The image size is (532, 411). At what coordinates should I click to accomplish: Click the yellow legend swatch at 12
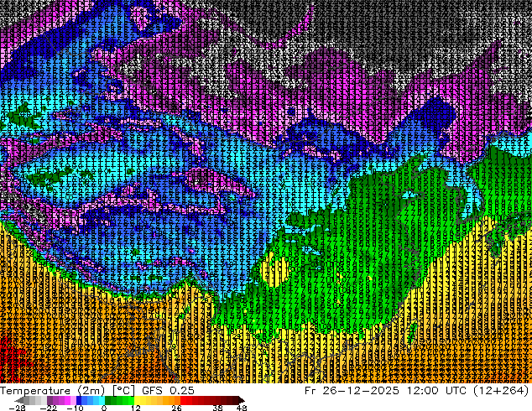pyautogui.click(x=137, y=400)
